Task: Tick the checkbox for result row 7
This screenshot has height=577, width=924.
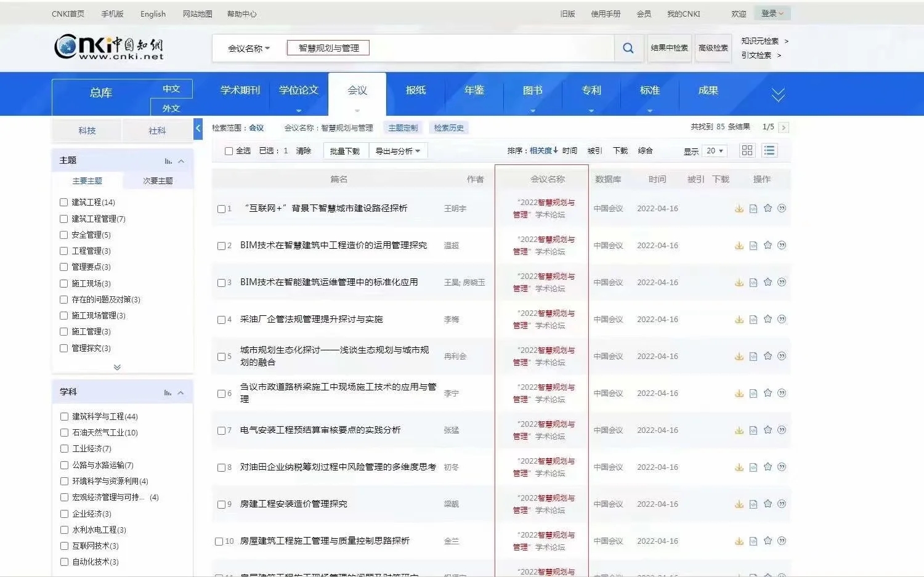Action: click(221, 430)
